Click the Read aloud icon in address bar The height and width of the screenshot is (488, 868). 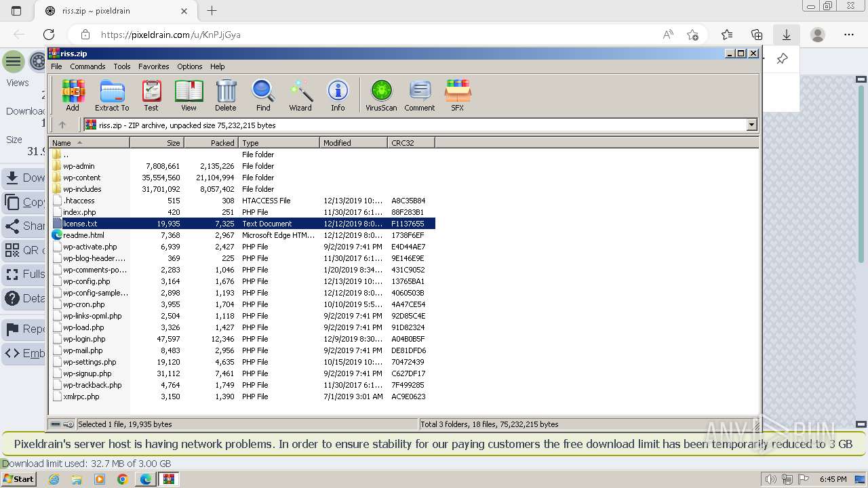coord(668,35)
